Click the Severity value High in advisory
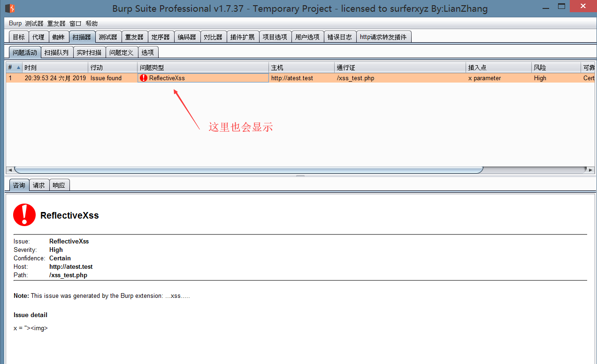 pyautogui.click(x=56, y=250)
